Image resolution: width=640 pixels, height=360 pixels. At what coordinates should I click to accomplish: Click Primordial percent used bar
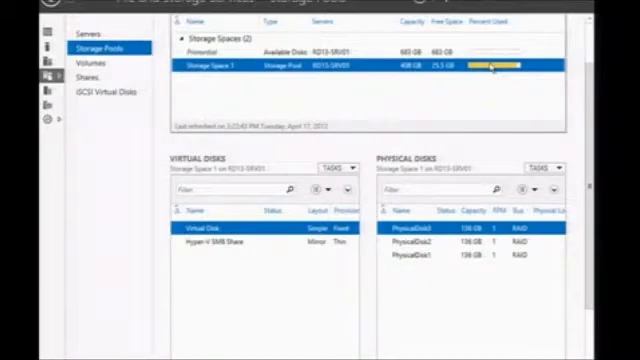[494, 52]
